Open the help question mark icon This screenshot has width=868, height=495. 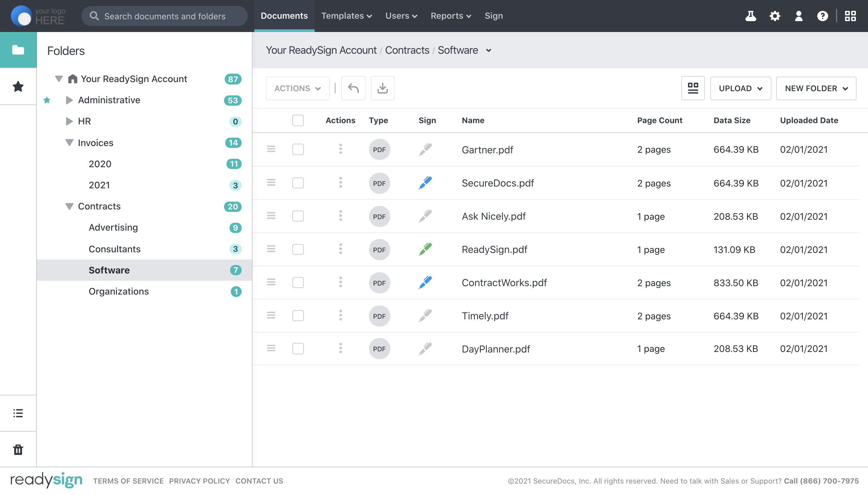822,16
